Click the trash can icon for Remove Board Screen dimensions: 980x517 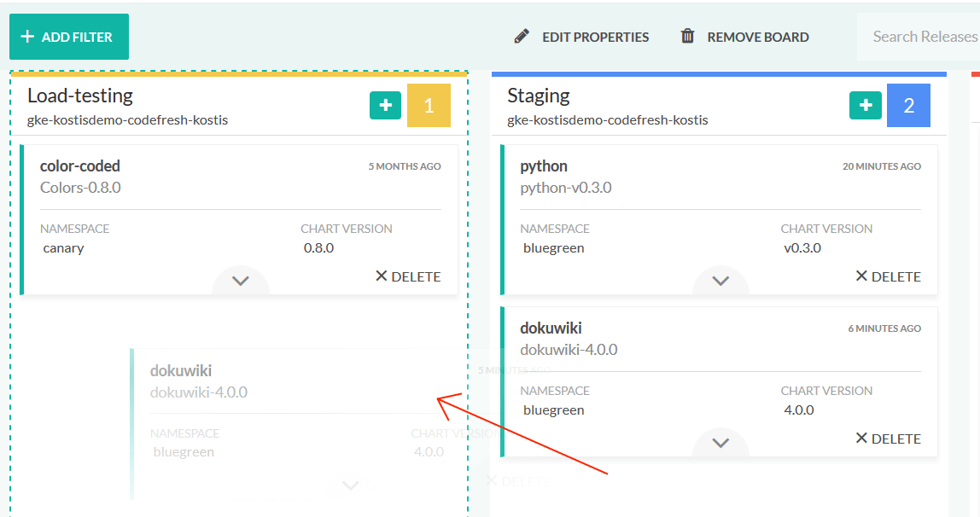[x=687, y=36]
